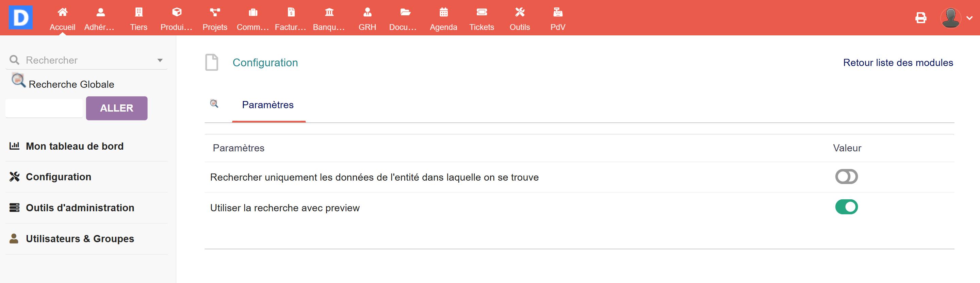Expand the Rechercher dropdown arrow

tap(160, 61)
